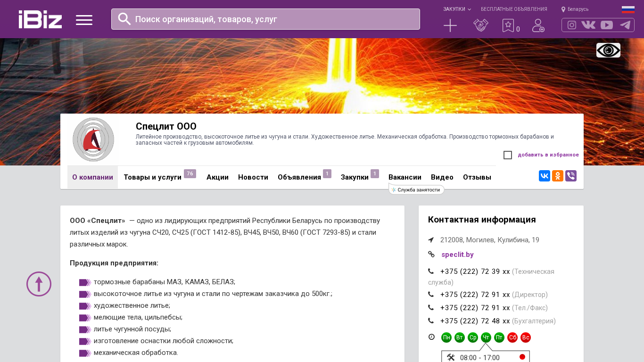Open the Отзывы tab
Screen dimensions: 644x362
477,177
